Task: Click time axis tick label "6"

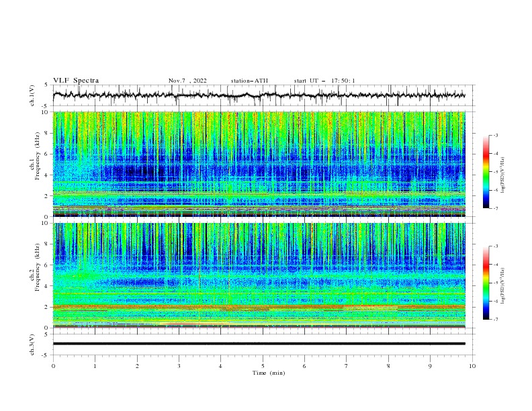Action: tap(304, 366)
